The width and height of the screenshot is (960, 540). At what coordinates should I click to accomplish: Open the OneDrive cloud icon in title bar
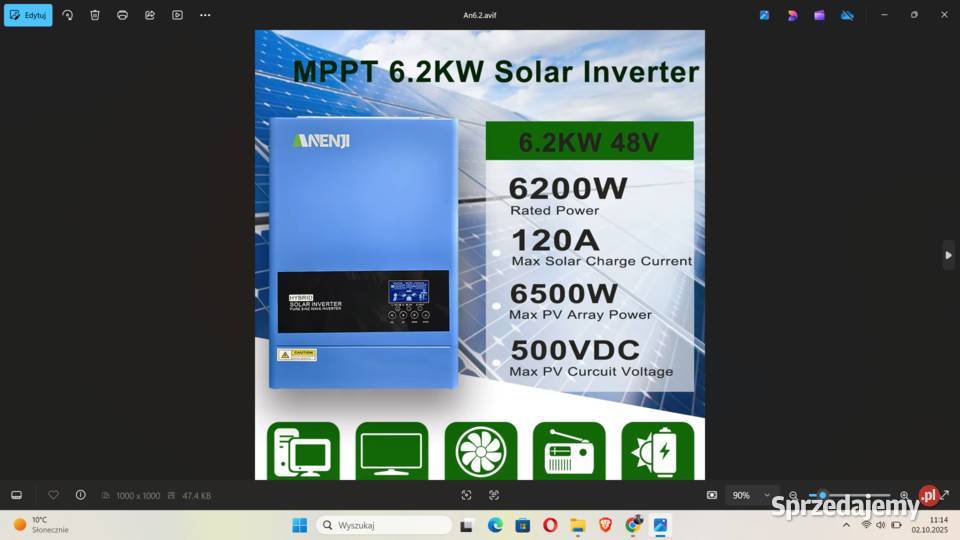pos(847,15)
